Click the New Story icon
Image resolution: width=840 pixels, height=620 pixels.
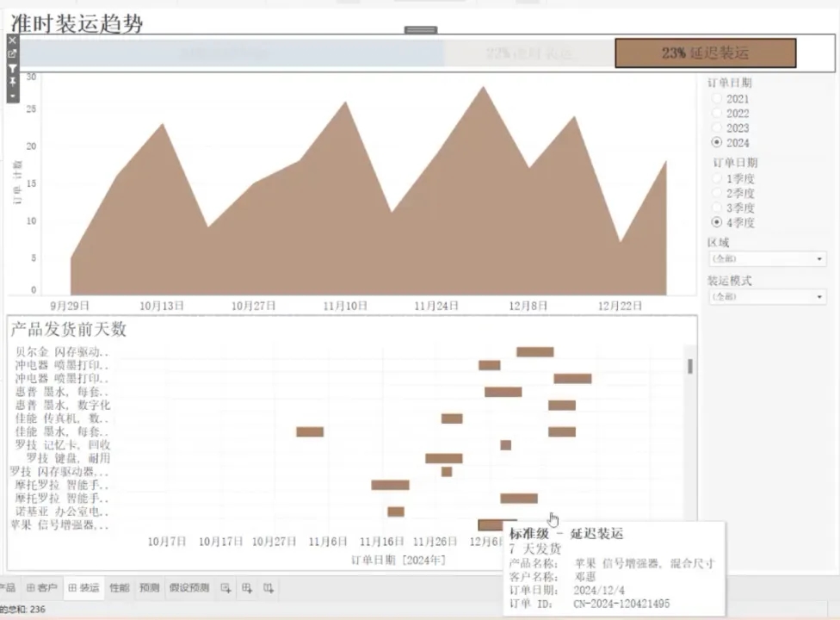pyautogui.click(x=269, y=588)
